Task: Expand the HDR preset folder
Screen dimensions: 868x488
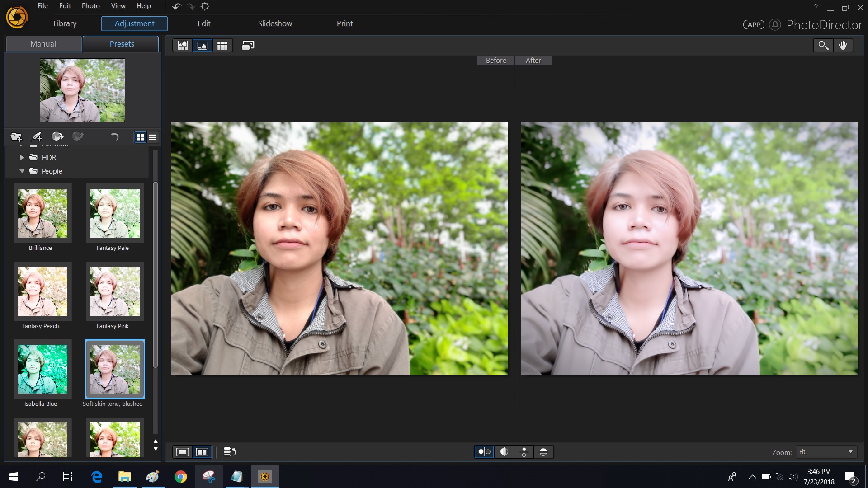Action: (22, 158)
